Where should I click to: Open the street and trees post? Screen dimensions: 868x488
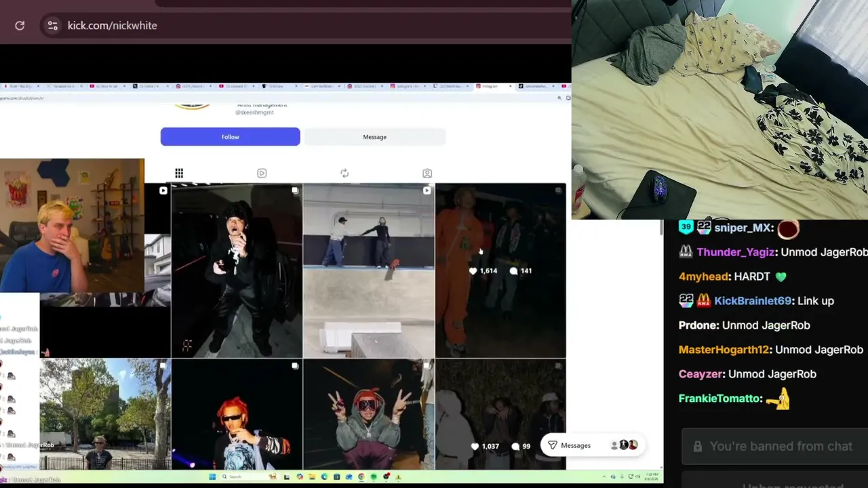tap(105, 414)
